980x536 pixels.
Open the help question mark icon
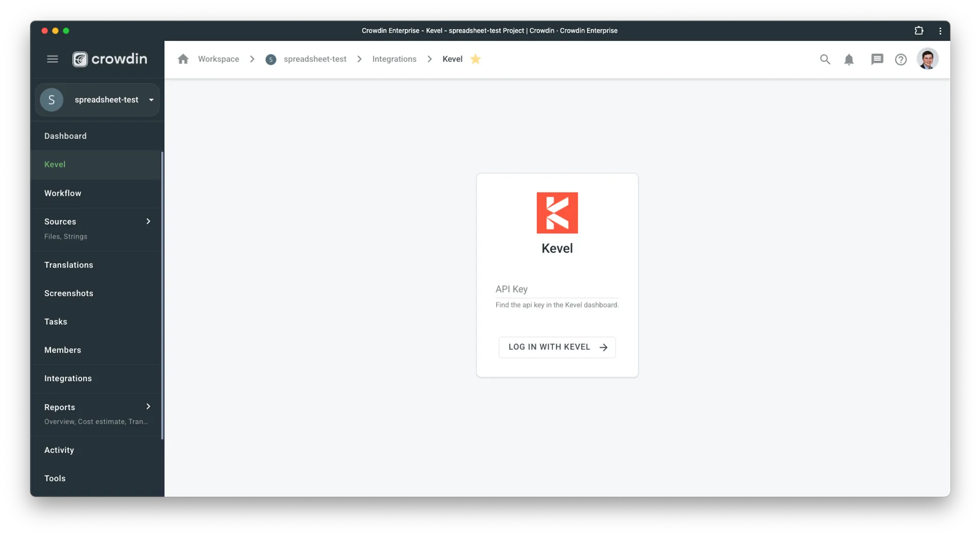pos(901,60)
